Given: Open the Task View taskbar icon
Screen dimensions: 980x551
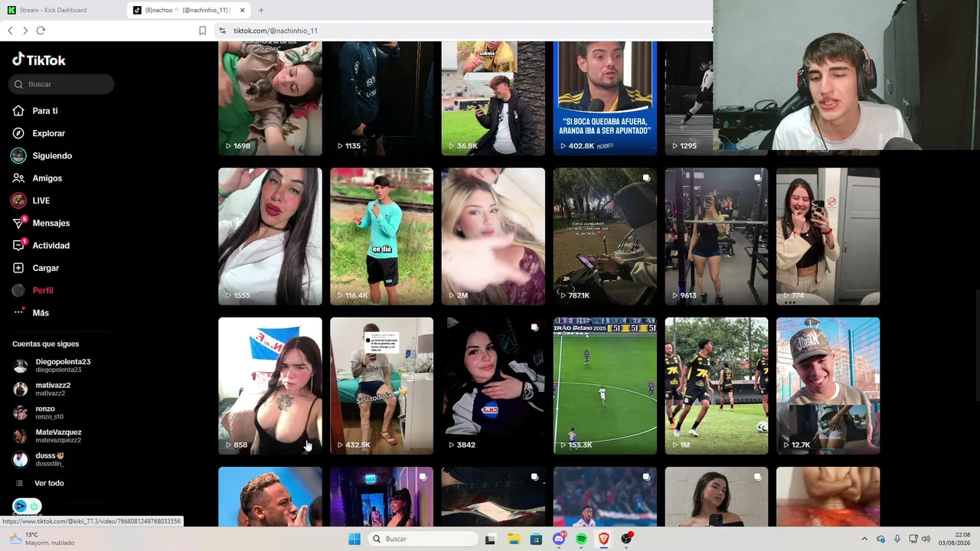Looking at the screenshot, I should click(490, 539).
